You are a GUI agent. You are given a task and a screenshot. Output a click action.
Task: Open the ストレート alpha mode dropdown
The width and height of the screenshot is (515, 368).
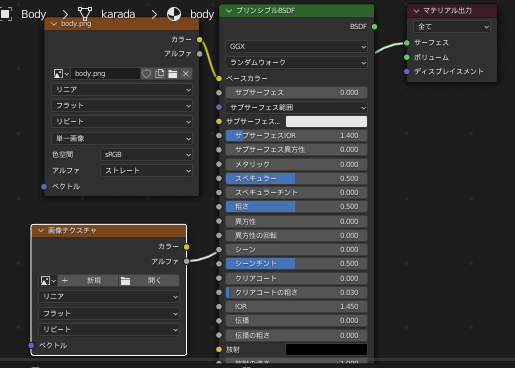146,171
